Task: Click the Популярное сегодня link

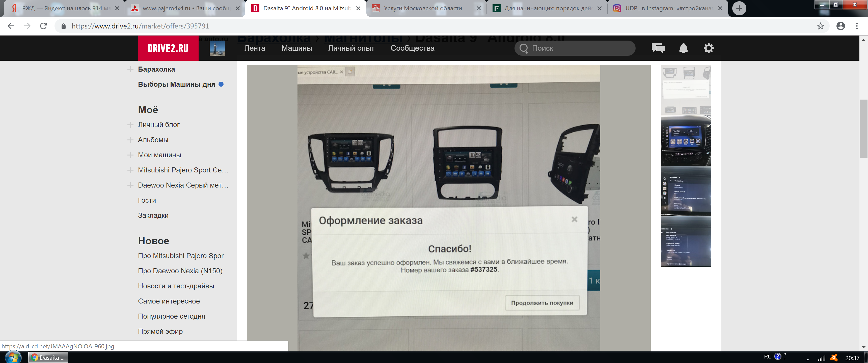Action: tap(171, 316)
